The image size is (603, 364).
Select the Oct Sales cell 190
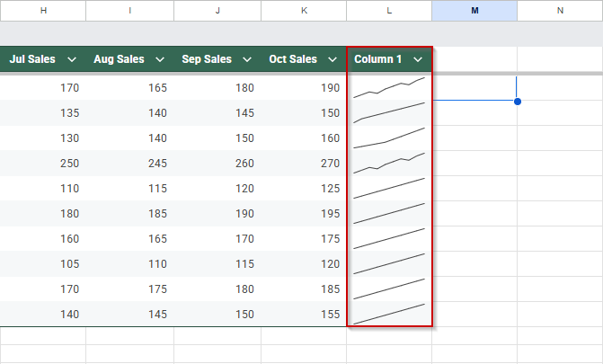[304, 88]
